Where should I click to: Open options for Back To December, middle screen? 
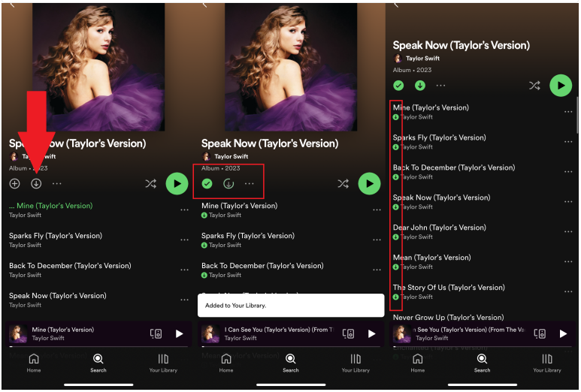pyautogui.click(x=377, y=270)
